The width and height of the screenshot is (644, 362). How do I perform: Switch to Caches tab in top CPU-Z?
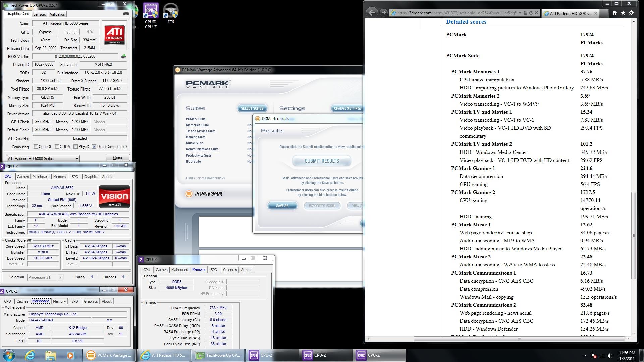(22, 177)
